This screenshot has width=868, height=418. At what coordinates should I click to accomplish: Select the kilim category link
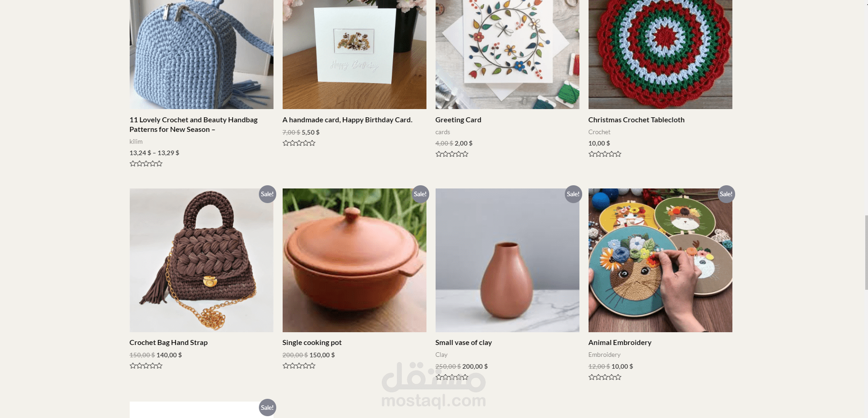(x=136, y=141)
